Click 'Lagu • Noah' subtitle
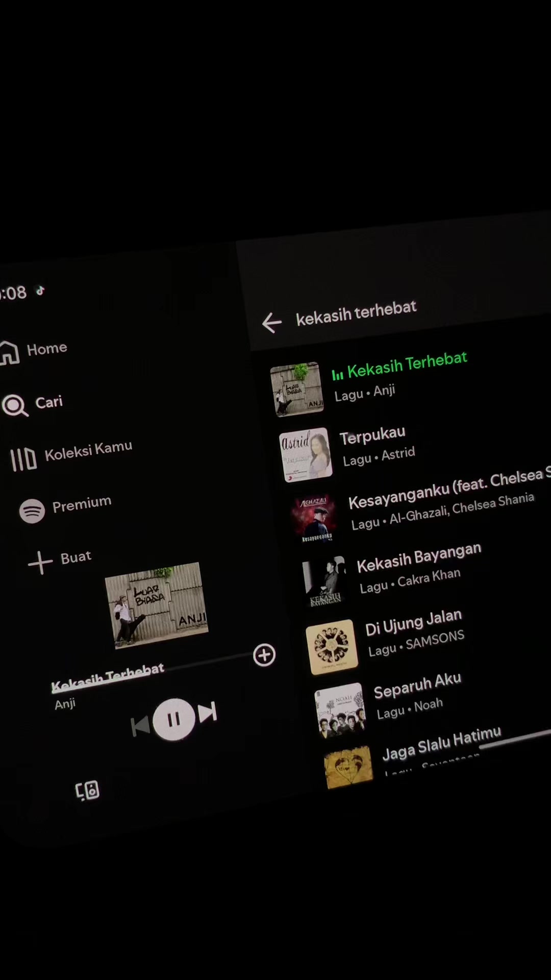This screenshot has width=551, height=980. click(410, 709)
